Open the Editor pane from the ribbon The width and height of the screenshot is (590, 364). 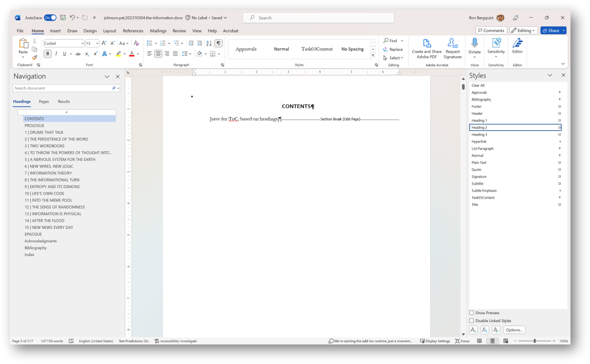click(517, 46)
